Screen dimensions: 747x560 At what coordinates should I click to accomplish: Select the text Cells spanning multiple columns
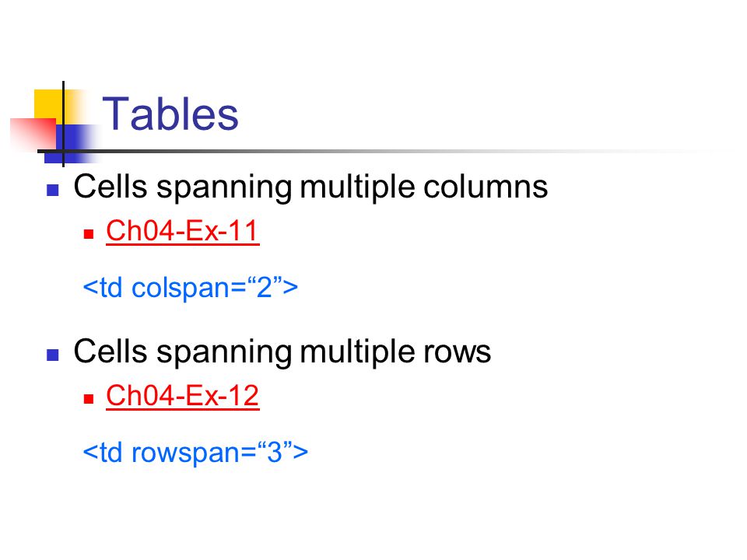pyautogui.click(x=310, y=187)
